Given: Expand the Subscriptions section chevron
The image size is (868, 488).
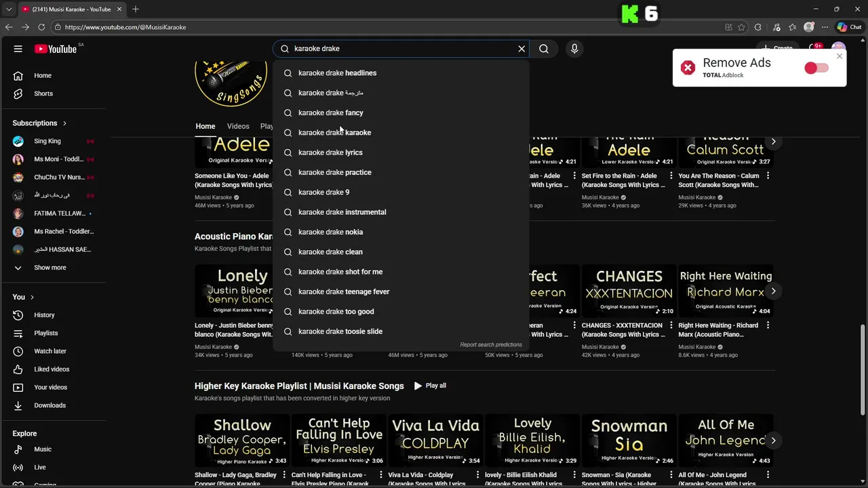Looking at the screenshot, I should (64, 123).
